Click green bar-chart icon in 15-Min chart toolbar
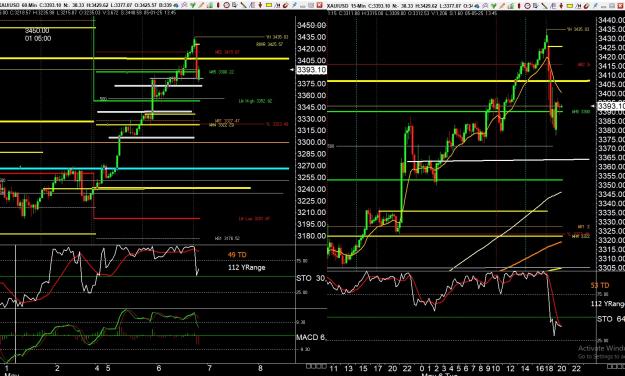The image size is (625, 376). pos(510,5)
